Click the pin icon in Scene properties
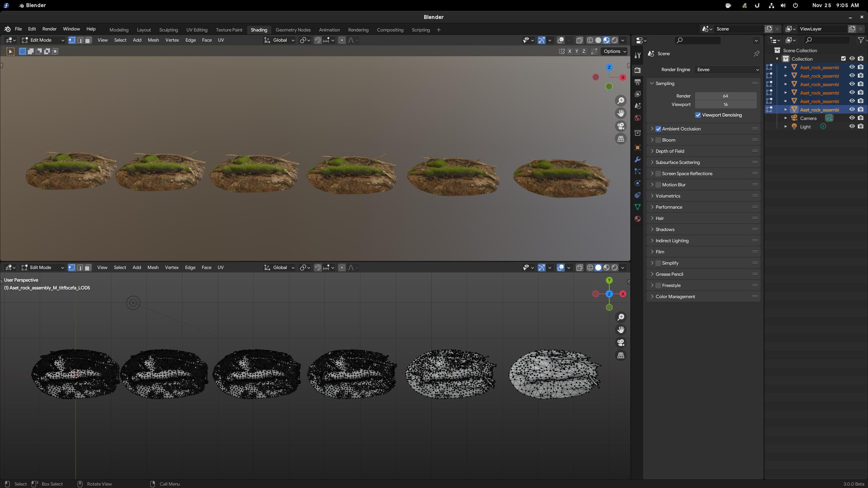The image size is (868, 488). (x=756, y=54)
